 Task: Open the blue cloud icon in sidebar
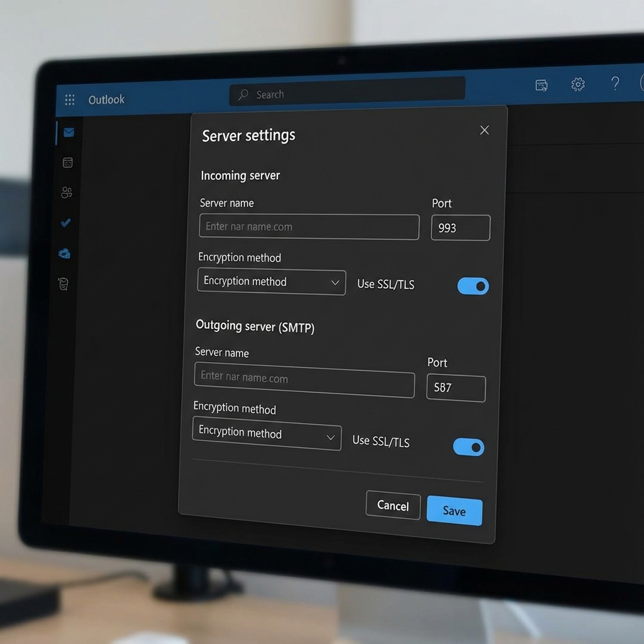pyautogui.click(x=64, y=253)
